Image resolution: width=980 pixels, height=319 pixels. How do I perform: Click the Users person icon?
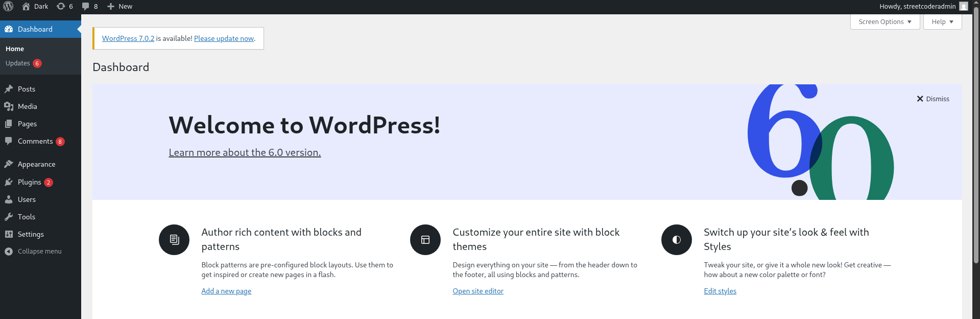[9, 199]
